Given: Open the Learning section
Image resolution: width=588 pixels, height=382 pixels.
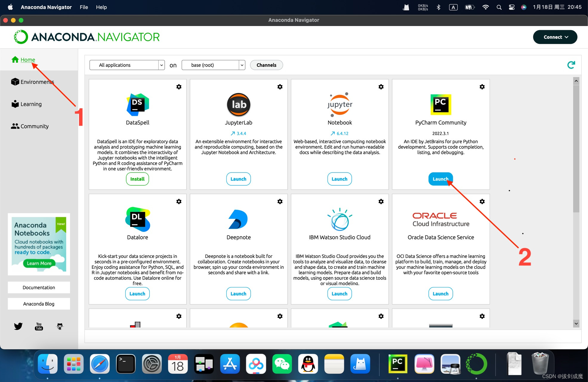Looking at the screenshot, I should pyautogui.click(x=31, y=104).
